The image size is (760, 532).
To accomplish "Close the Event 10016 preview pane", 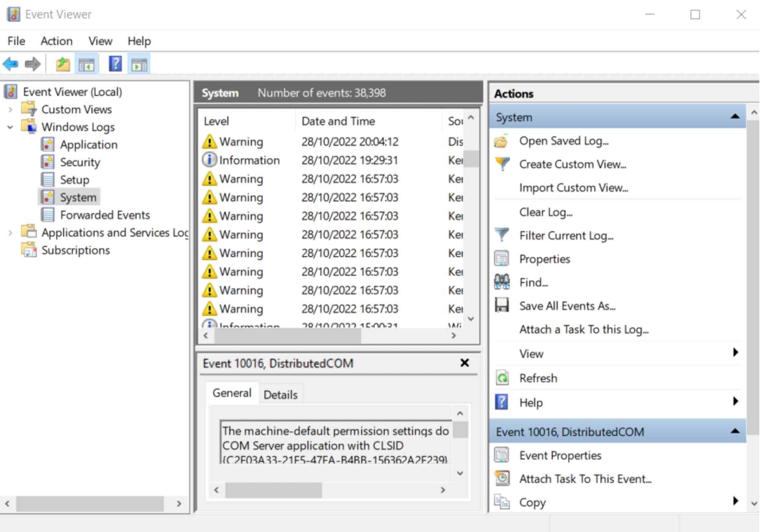I will click(465, 363).
